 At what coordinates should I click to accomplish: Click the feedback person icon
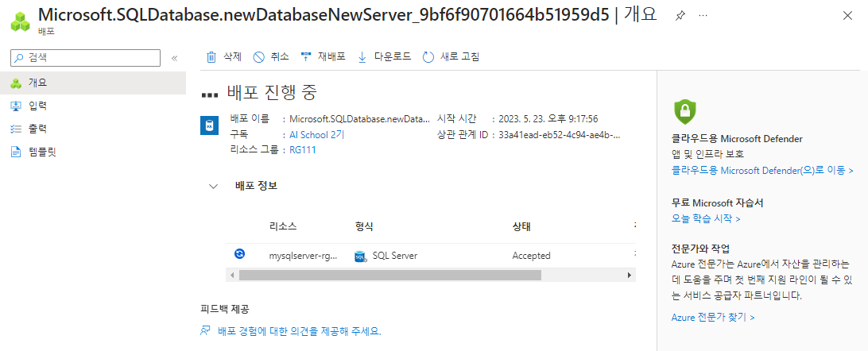coord(205,331)
